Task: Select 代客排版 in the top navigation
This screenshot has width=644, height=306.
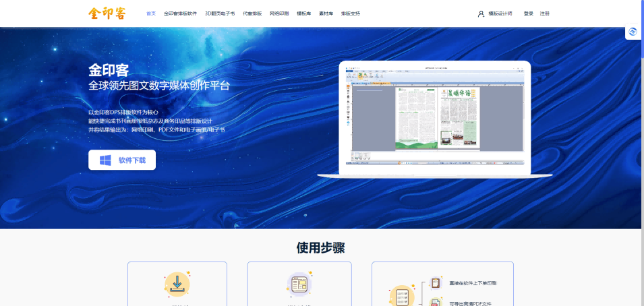Action: click(x=252, y=13)
